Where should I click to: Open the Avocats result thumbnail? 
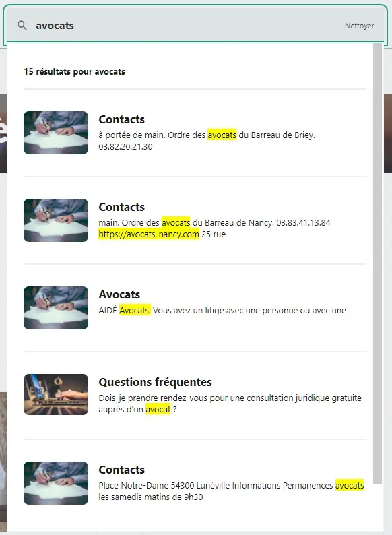[x=56, y=308]
